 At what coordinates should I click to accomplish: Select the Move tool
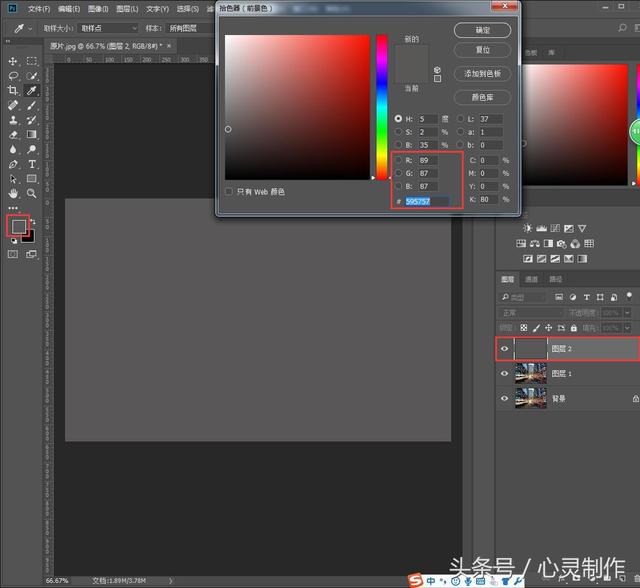pyautogui.click(x=13, y=62)
